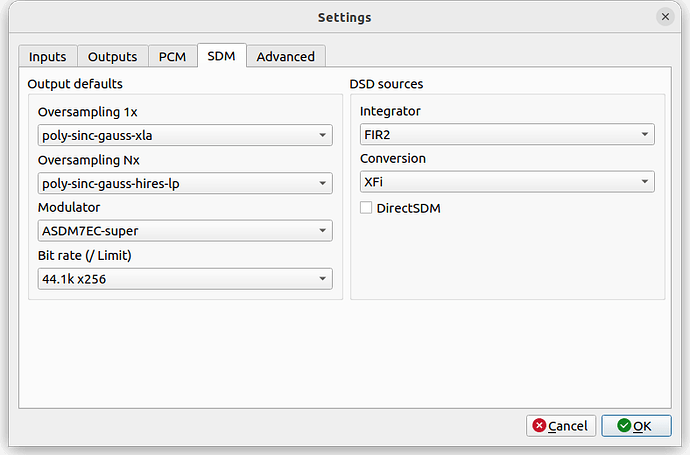Enable the DirectSDM checkbox

[x=366, y=208]
